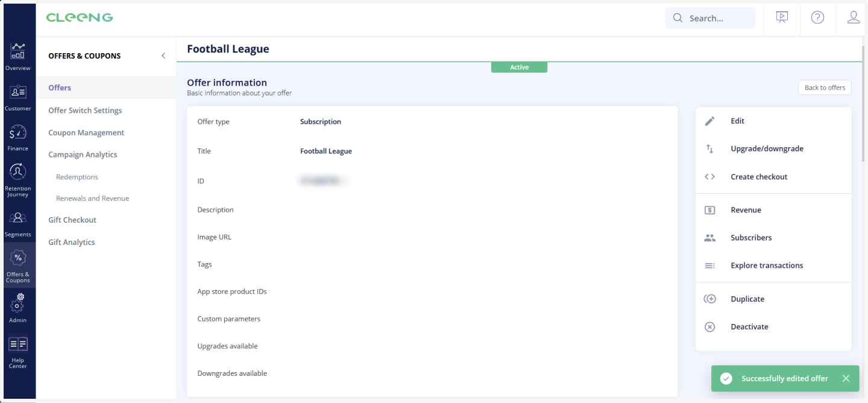868x403 pixels.
Task: Click the Duplicate plus icon
Action: click(x=710, y=299)
